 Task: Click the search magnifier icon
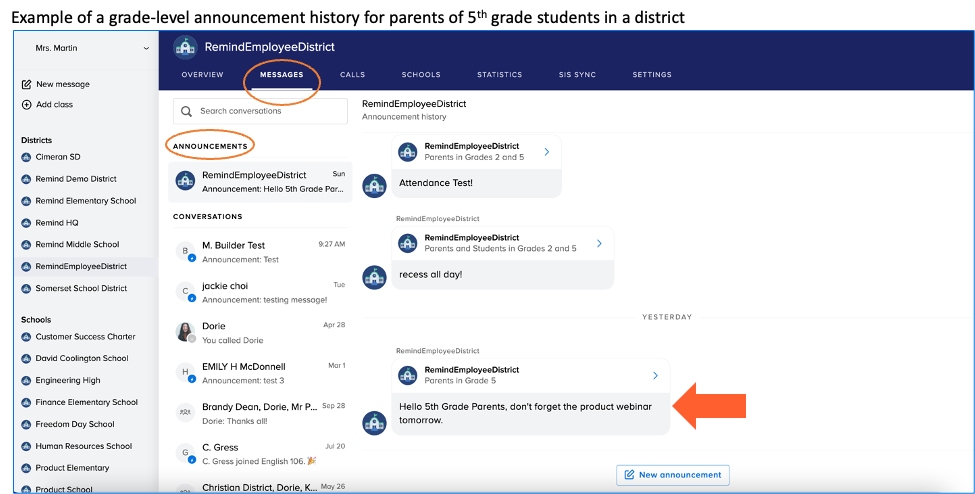[x=186, y=111]
